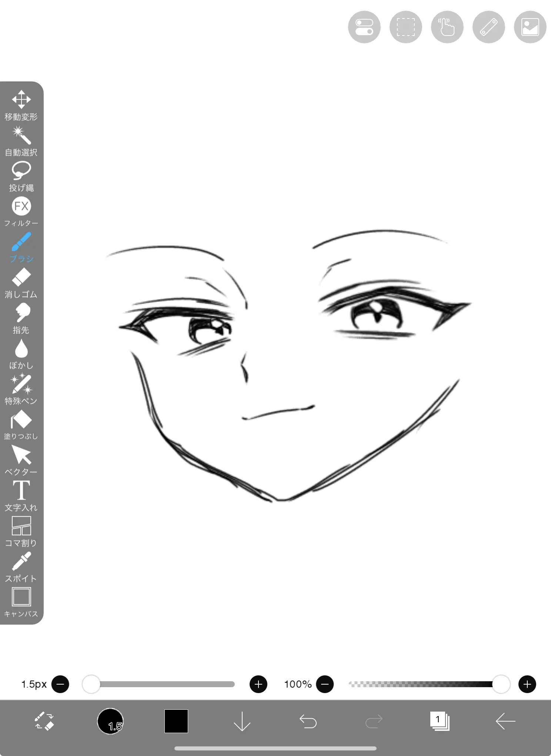
Task: Open the 文字入れ text tool
Action: 21,496
